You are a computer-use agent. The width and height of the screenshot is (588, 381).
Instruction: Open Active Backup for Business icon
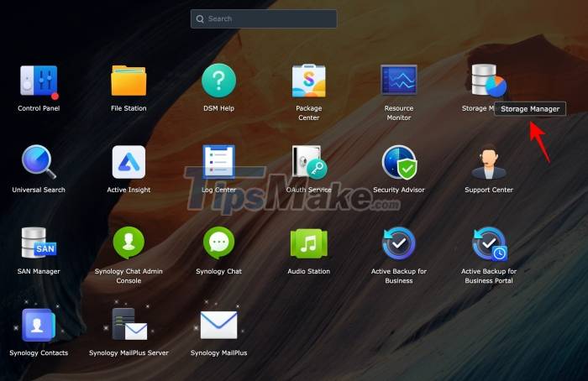click(399, 243)
